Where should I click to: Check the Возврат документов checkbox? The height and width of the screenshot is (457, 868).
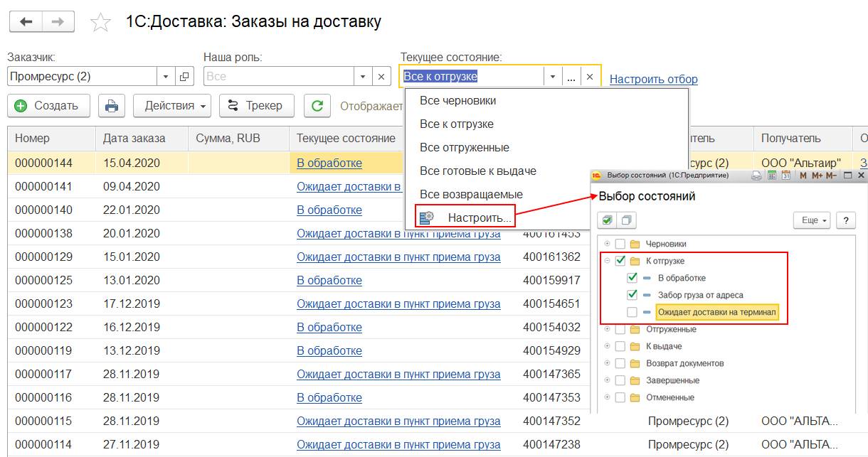620,363
